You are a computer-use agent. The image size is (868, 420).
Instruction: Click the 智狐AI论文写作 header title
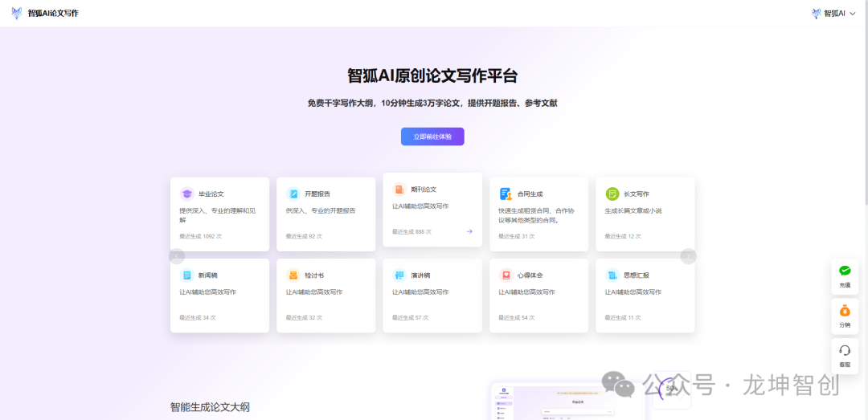(x=53, y=14)
